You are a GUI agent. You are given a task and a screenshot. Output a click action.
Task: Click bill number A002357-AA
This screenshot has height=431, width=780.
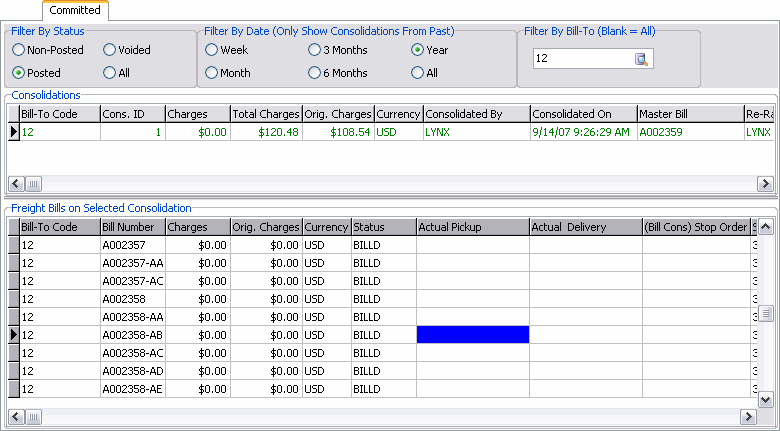[x=133, y=263]
